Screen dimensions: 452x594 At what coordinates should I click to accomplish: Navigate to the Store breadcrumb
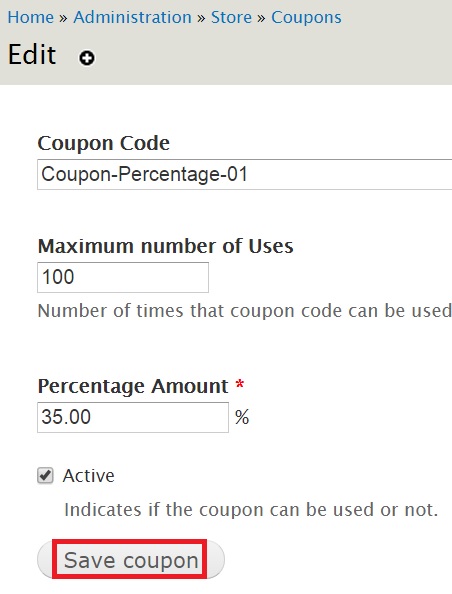click(231, 17)
